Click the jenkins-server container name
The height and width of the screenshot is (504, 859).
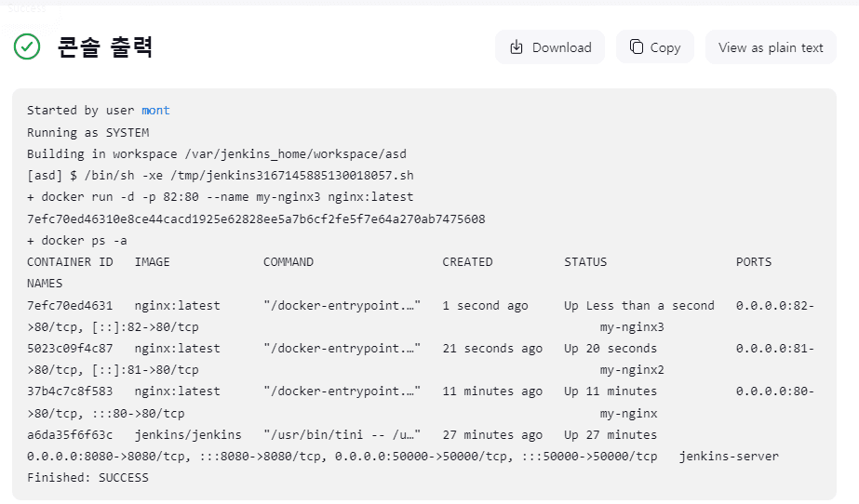pyautogui.click(x=729, y=457)
